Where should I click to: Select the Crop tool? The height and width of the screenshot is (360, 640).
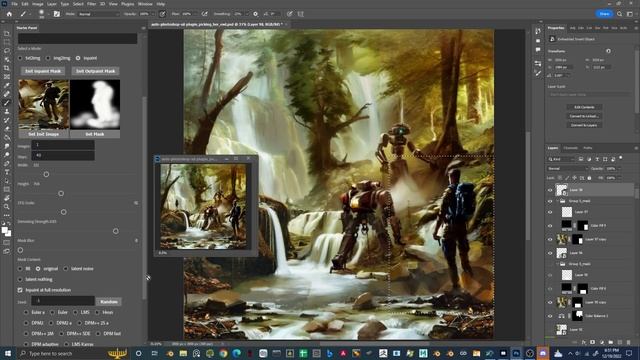pos(7,68)
